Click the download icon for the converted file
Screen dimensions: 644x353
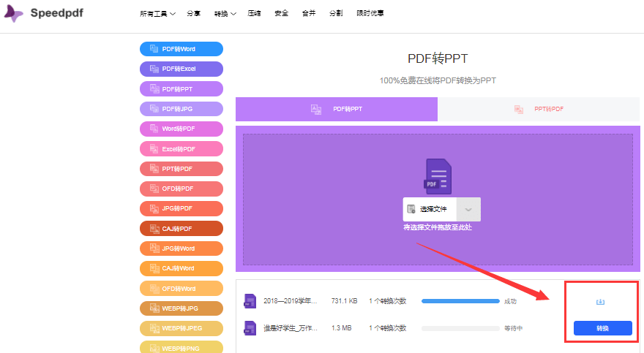point(600,302)
